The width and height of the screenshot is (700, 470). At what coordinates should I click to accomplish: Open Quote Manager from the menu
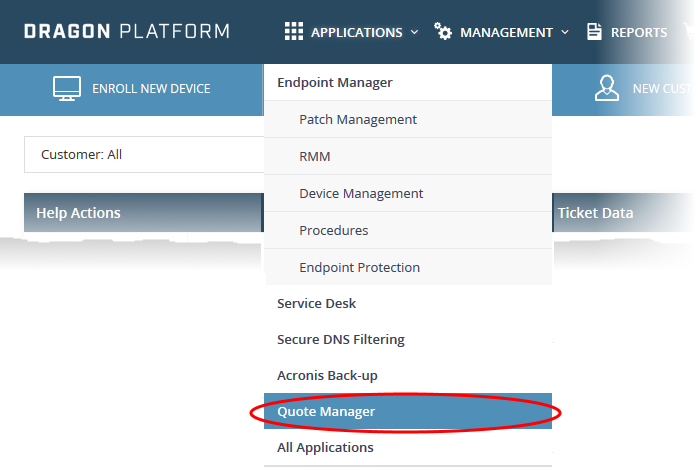tap(408, 412)
